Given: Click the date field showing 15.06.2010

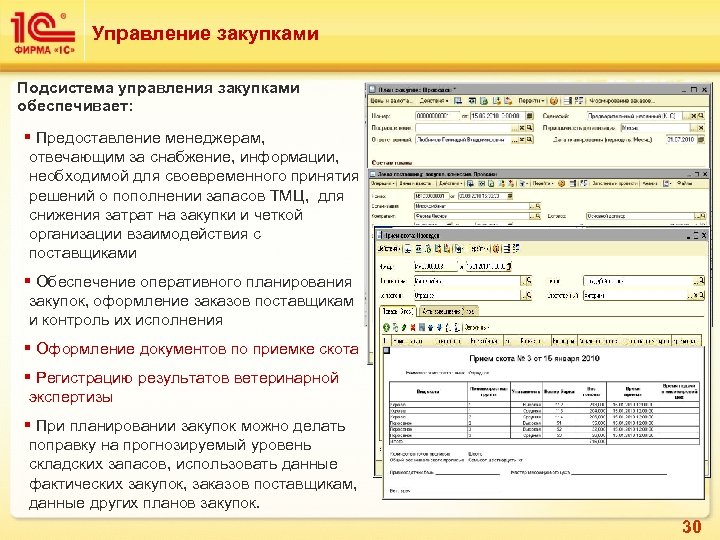Looking at the screenshot, I should (x=498, y=116).
